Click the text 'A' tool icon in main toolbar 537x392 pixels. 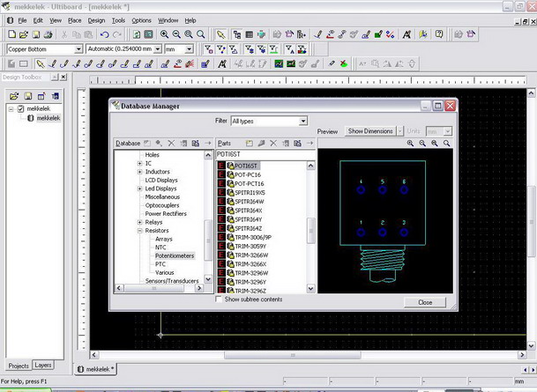tap(406, 34)
